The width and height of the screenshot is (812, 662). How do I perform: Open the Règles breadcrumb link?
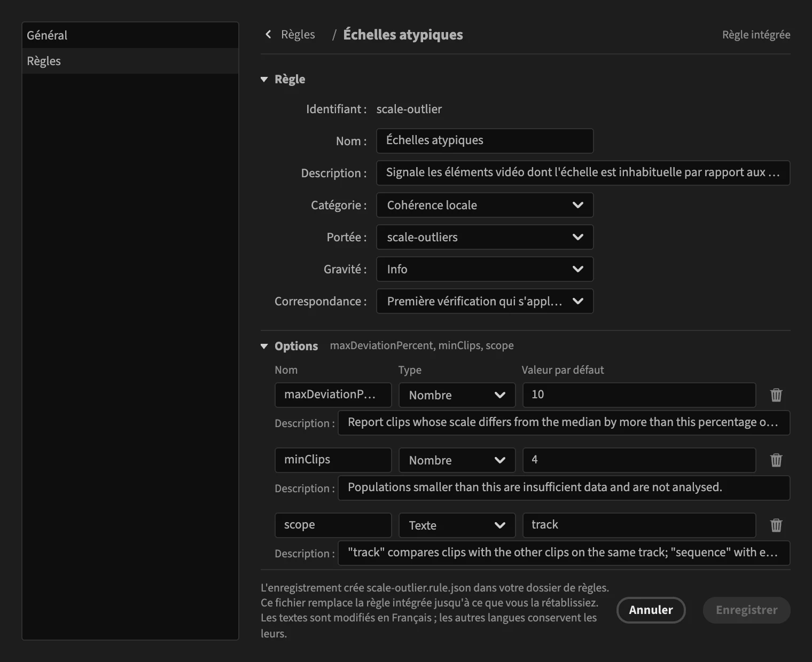coord(298,35)
